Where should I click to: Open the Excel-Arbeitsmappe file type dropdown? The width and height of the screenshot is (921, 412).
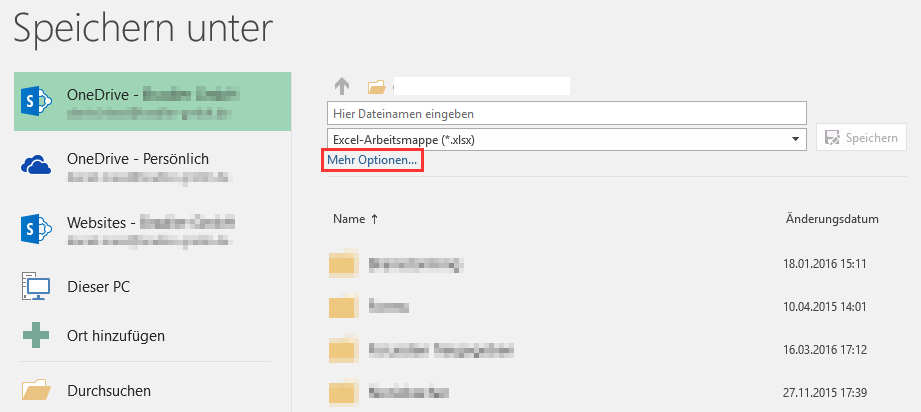click(x=567, y=139)
